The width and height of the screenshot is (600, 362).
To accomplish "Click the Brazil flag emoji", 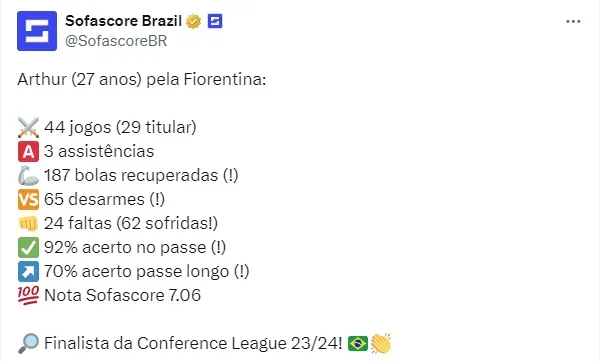I will (x=358, y=344).
